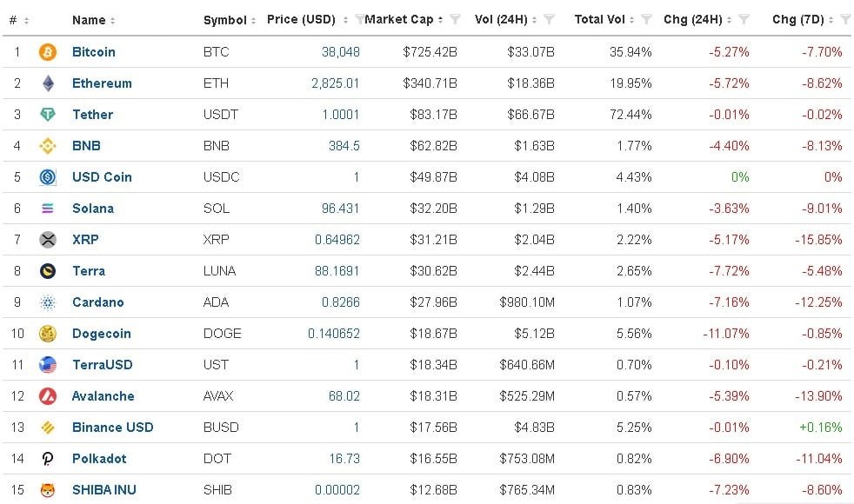Open the Chg (24H) filter funnel

point(744,19)
